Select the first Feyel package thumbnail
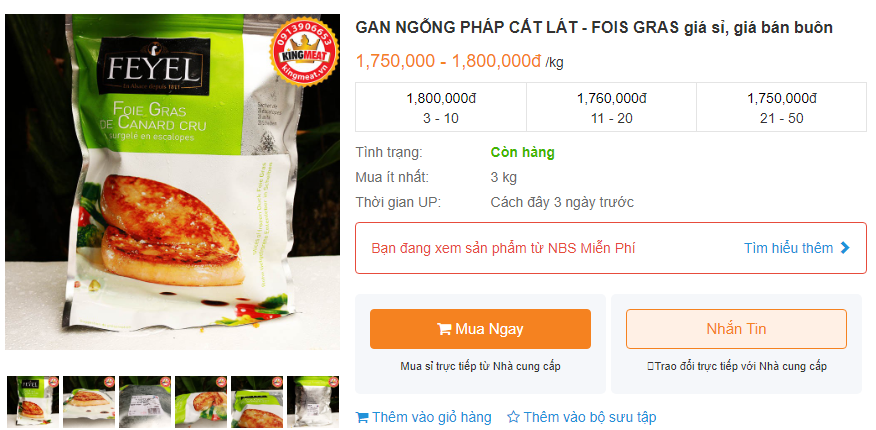The height and width of the screenshot is (430, 876). click(33, 402)
